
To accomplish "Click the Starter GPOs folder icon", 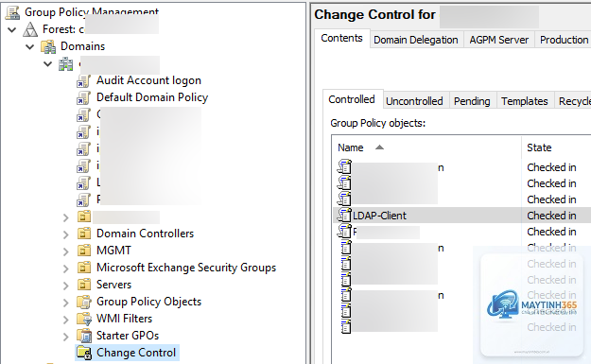I will tap(83, 336).
